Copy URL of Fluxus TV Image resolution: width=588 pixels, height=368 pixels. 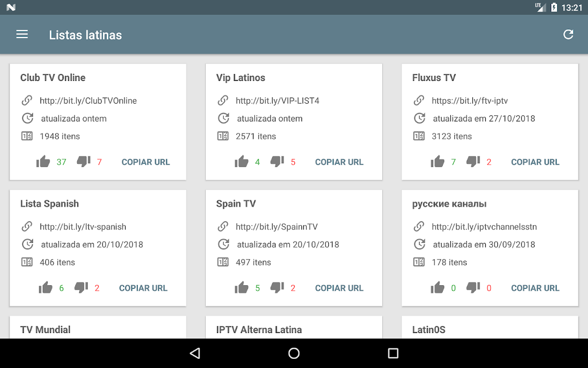[535, 162]
